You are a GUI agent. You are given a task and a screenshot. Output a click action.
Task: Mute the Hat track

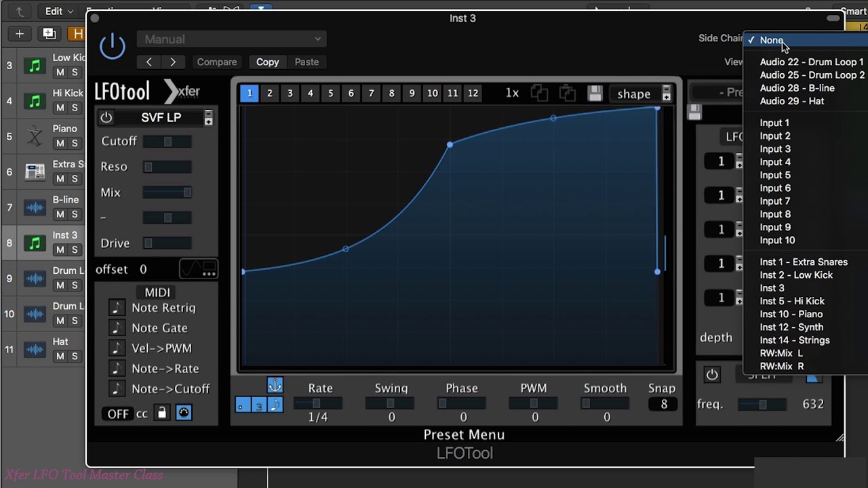(x=60, y=356)
